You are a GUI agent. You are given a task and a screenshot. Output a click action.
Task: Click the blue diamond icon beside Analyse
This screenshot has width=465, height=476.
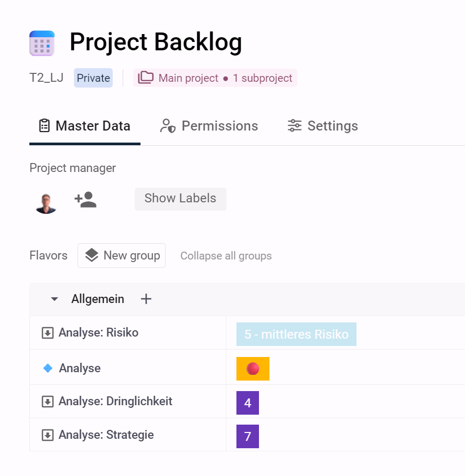pyautogui.click(x=48, y=368)
